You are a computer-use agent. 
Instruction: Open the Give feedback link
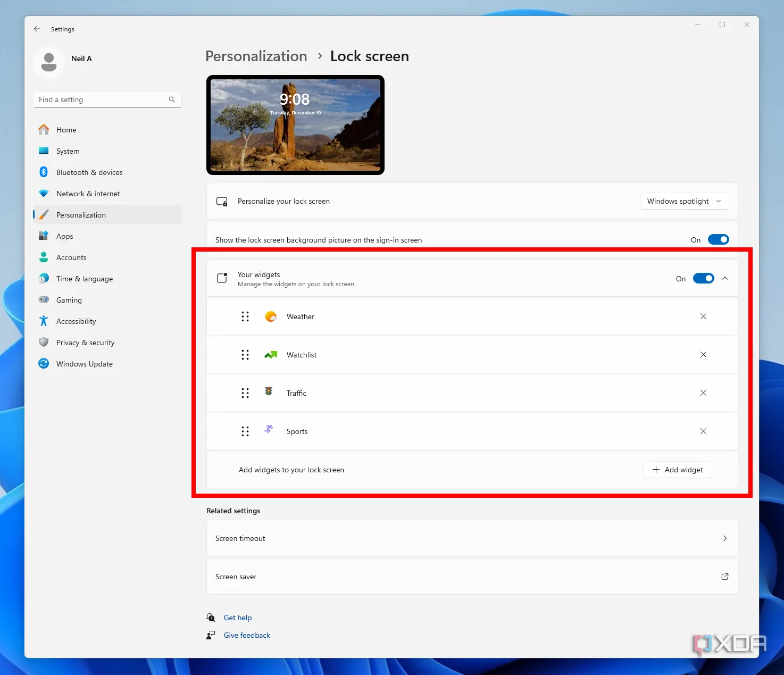(x=247, y=635)
